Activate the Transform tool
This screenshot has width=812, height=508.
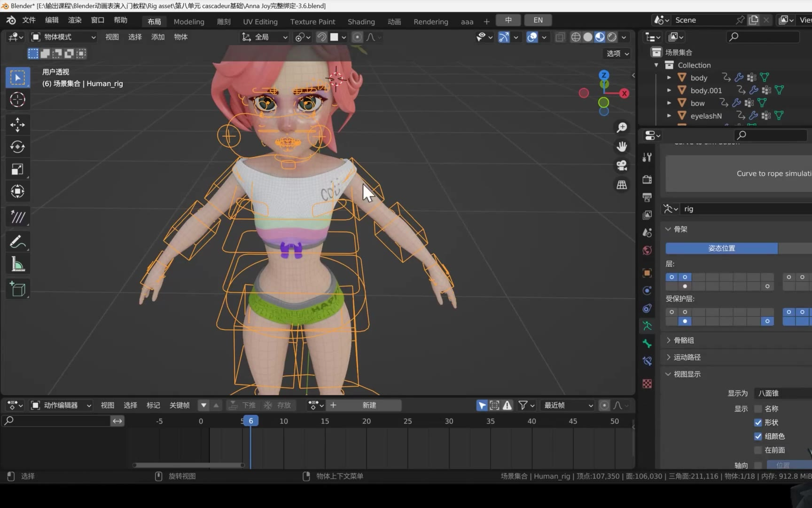[x=17, y=191]
